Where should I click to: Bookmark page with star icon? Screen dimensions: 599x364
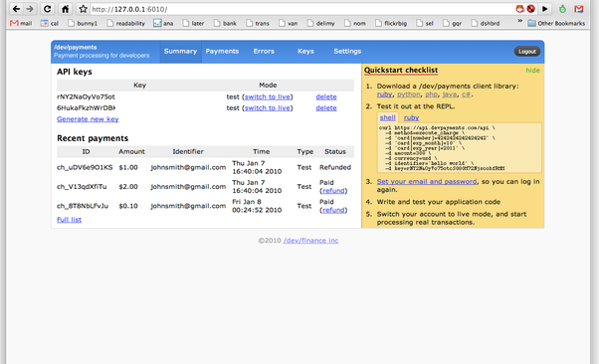[x=83, y=9]
